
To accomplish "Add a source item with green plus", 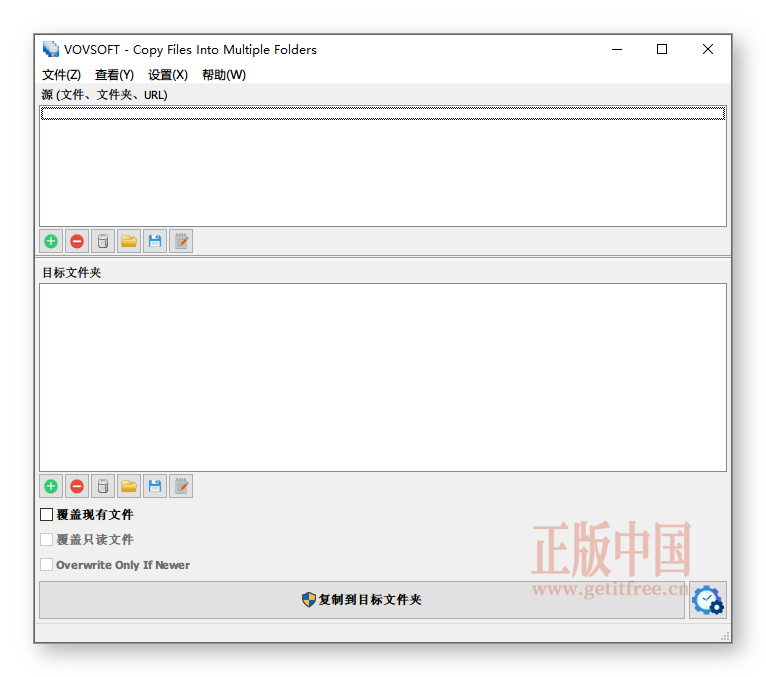I will [x=51, y=241].
